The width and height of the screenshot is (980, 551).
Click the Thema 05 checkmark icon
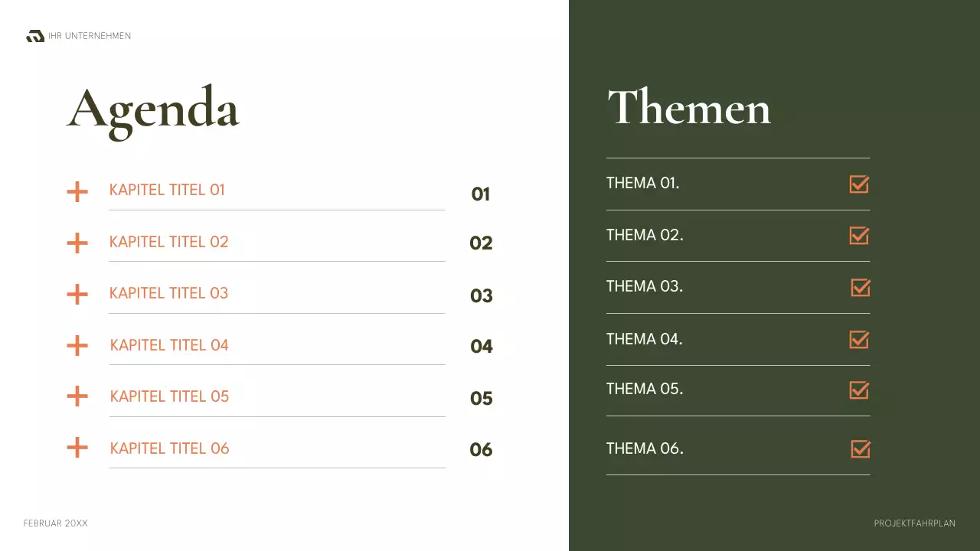859,390
